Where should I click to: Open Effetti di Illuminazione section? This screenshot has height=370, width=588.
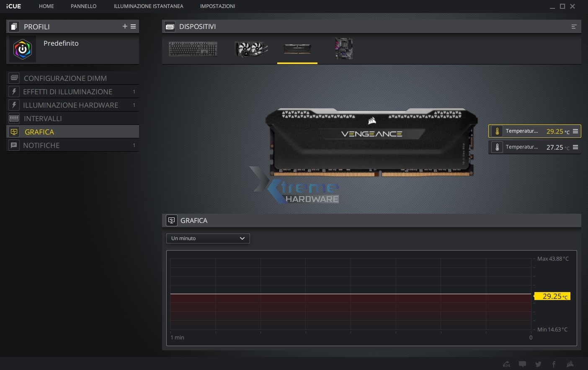67,92
